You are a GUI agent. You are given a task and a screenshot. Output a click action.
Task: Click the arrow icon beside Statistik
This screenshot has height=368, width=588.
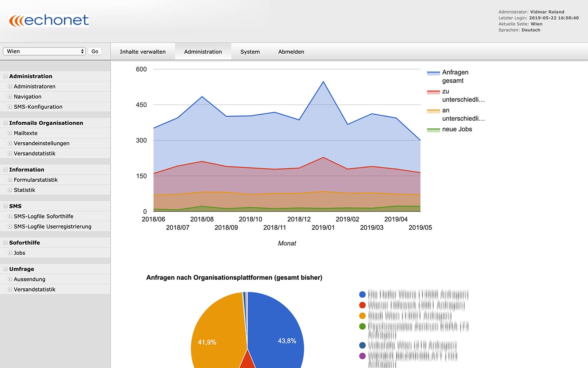pyautogui.click(x=10, y=190)
